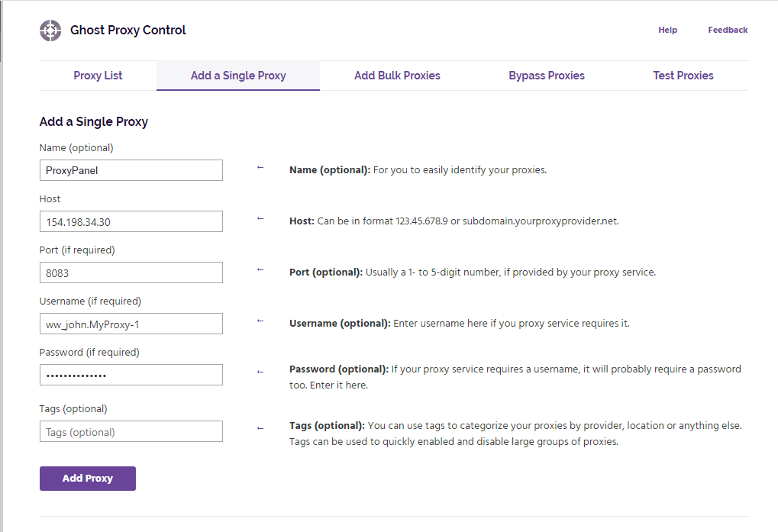Go to the Bypass Proxies tab
This screenshot has width=778, height=532.
[547, 76]
